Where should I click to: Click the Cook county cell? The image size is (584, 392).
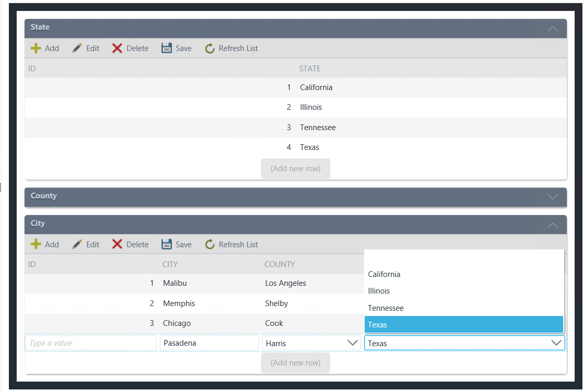pyautogui.click(x=274, y=323)
